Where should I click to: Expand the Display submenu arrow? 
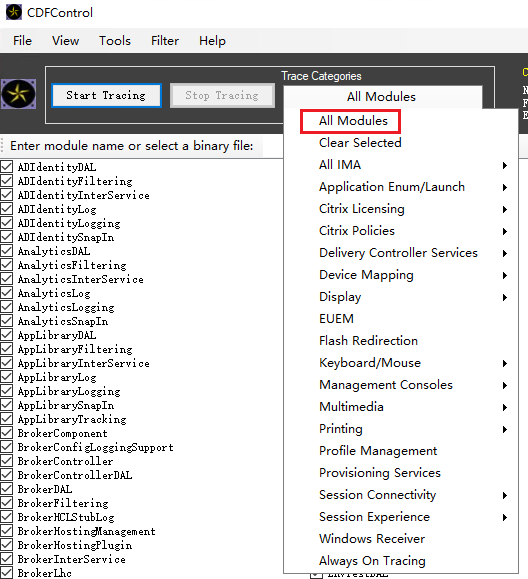pos(505,297)
